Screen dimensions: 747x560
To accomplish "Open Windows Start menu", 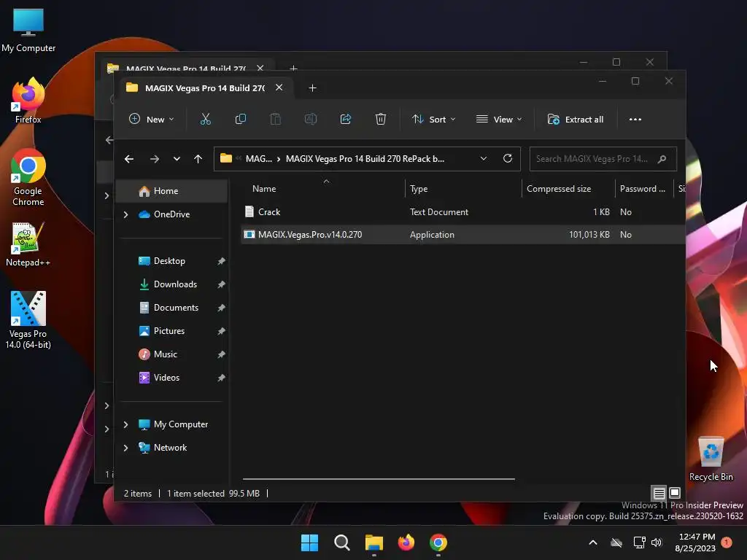I will [309, 542].
